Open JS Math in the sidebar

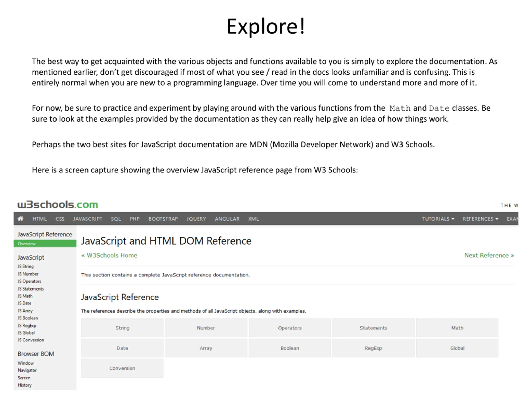(x=25, y=296)
